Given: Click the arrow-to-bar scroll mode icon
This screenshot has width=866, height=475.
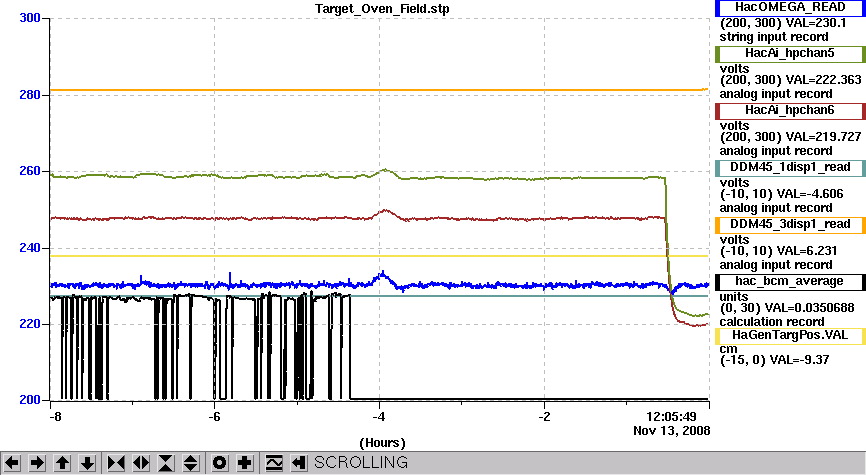Looking at the screenshot, I should click(299, 462).
